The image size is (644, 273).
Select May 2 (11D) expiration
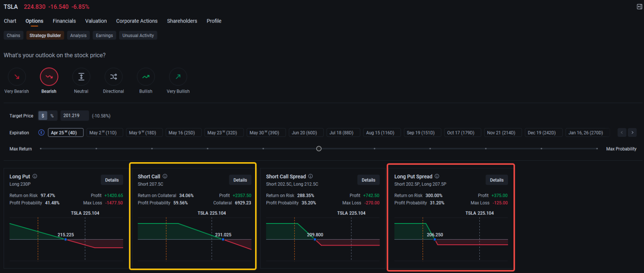[x=104, y=132]
